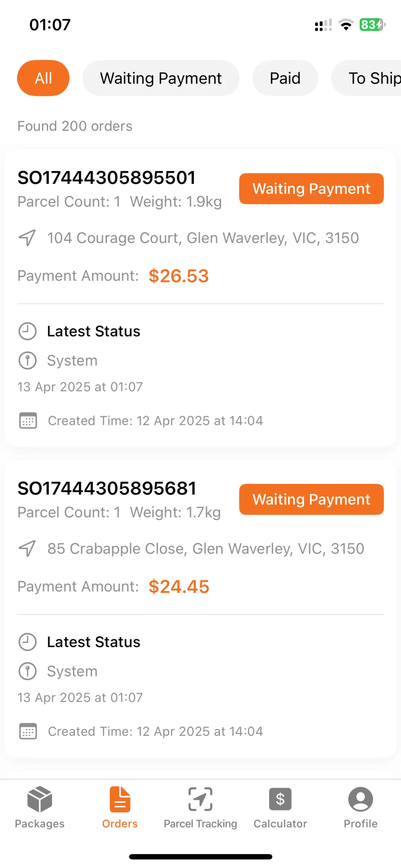Tap clock icon in first Latest Status
This screenshot has height=868, width=401.
click(27, 331)
